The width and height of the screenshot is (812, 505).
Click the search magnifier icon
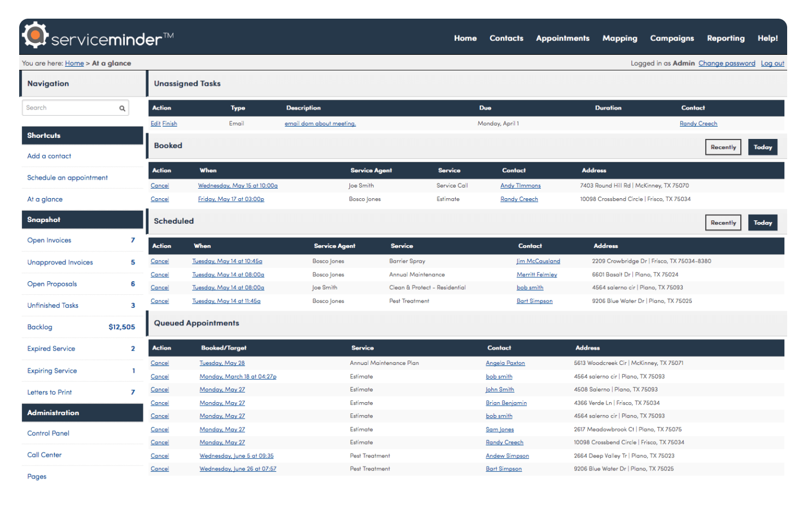click(x=122, y=108)
